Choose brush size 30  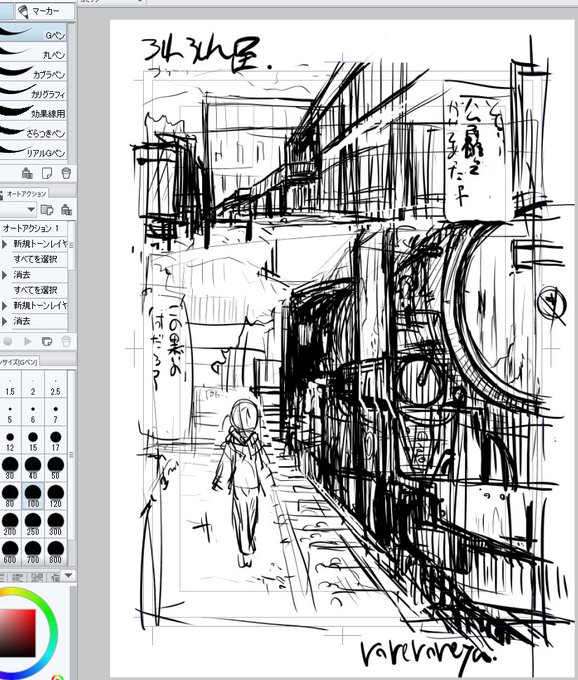[x=10, y=469]
